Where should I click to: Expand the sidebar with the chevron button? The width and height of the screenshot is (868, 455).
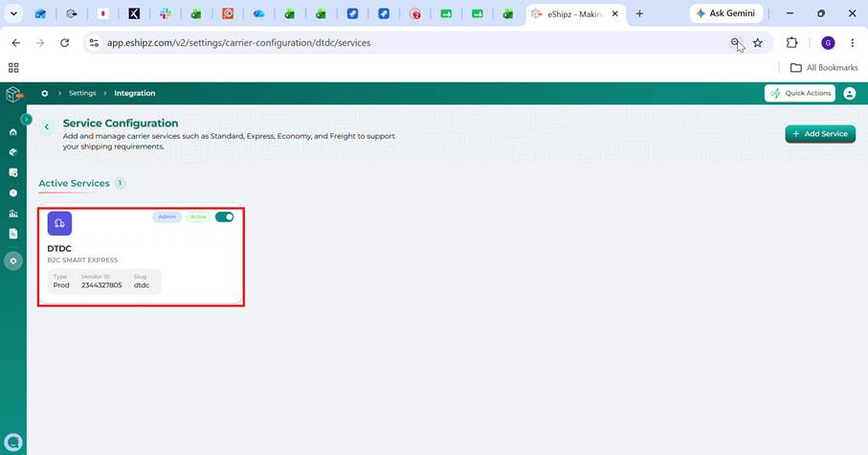26,119
